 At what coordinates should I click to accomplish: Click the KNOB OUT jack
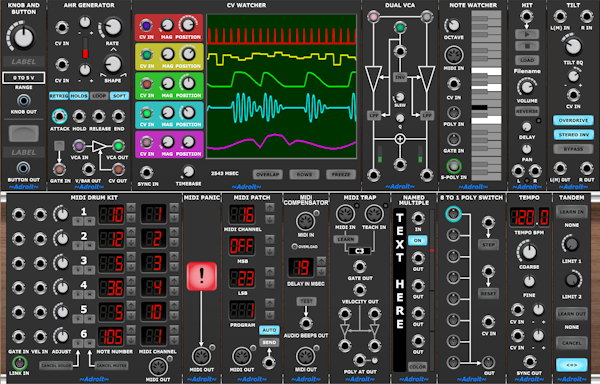[x=23, y=101]
